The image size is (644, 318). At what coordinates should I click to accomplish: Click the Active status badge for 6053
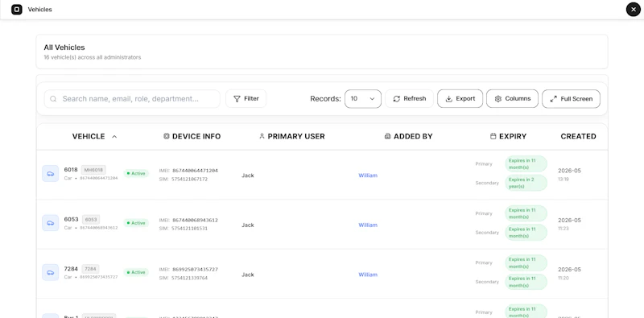click(136, 223)
